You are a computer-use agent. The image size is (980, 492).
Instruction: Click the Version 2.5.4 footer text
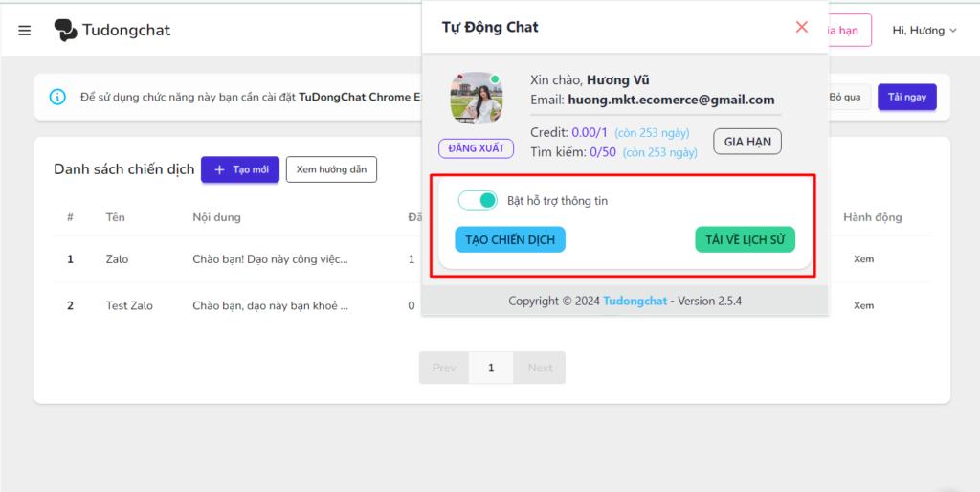[709, 301]
